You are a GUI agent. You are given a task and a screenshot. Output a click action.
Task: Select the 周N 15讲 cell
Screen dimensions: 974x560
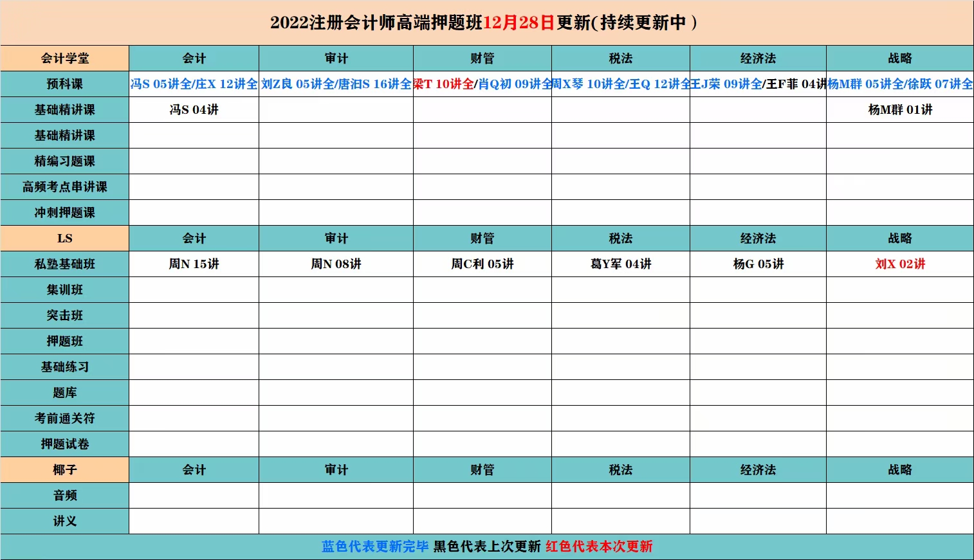coord(194,264)
